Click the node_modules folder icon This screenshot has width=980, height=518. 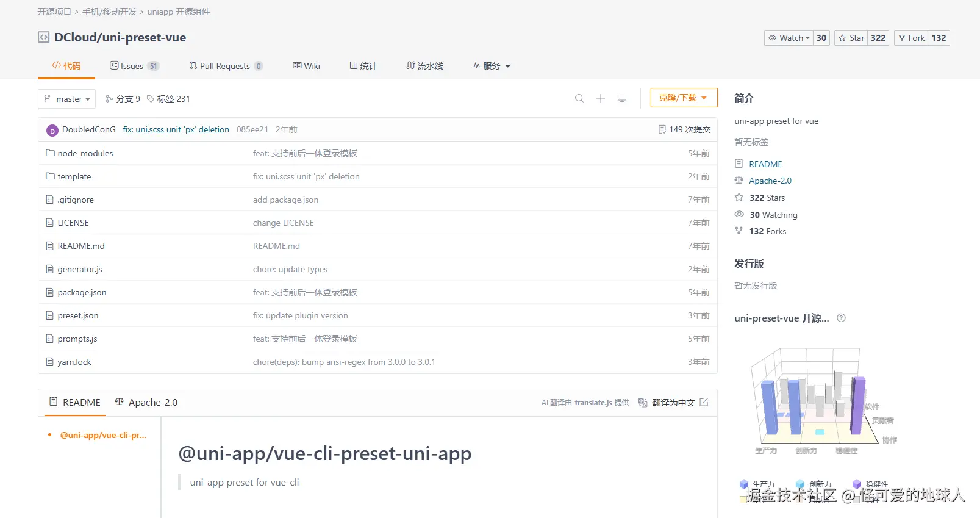pyautogui.click(x=50, y=153)
